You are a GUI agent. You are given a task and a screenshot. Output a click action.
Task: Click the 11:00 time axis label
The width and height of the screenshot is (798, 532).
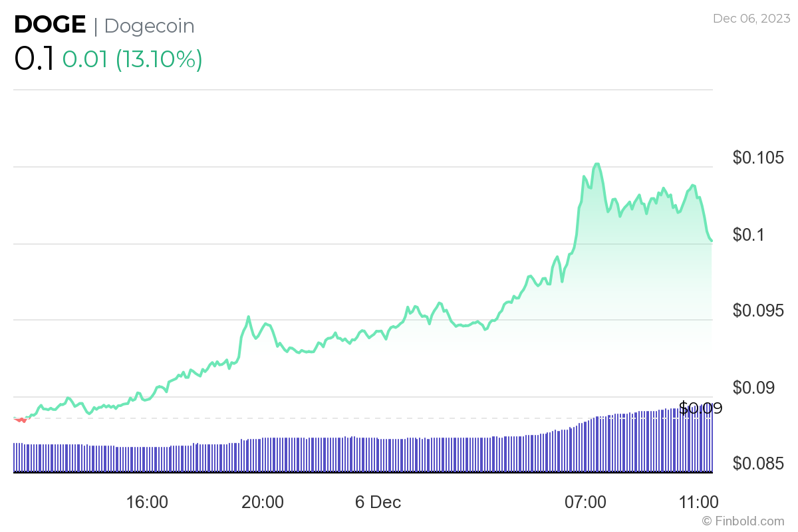coord(697,502)
